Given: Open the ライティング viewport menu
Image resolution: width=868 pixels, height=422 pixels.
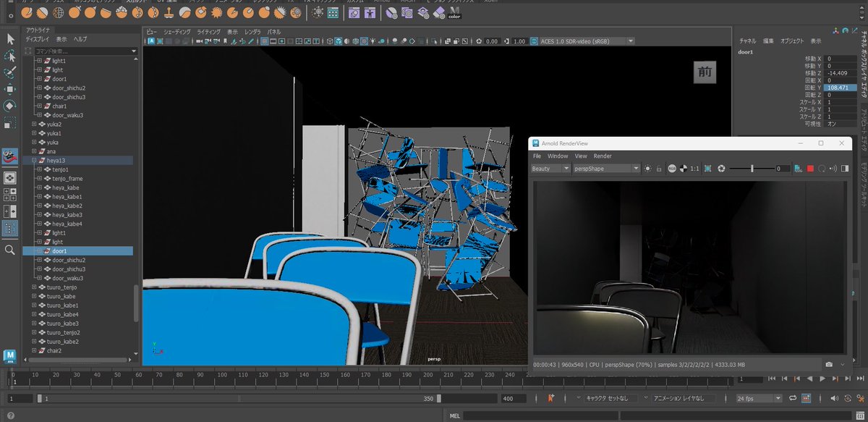Looking at the screenshot, I should pos(209,32).
